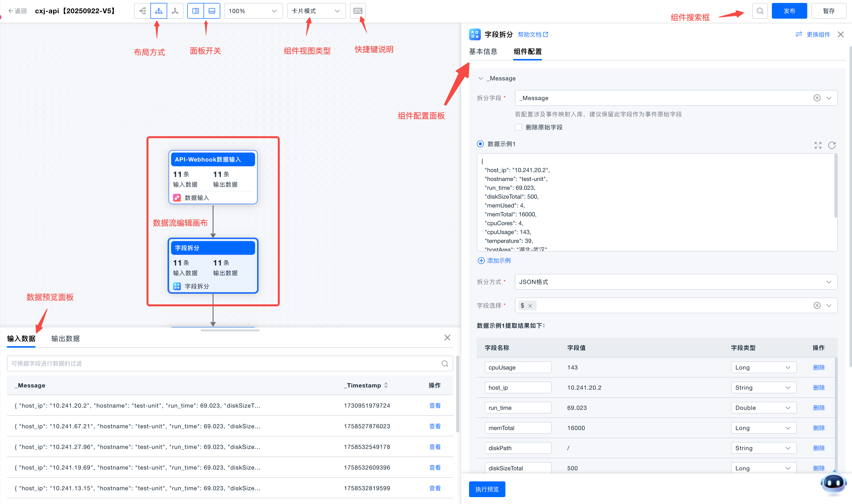Click the refresh icon beside data example
The height and width of the screenshot is (504, 852).
(x=832, y=145)
